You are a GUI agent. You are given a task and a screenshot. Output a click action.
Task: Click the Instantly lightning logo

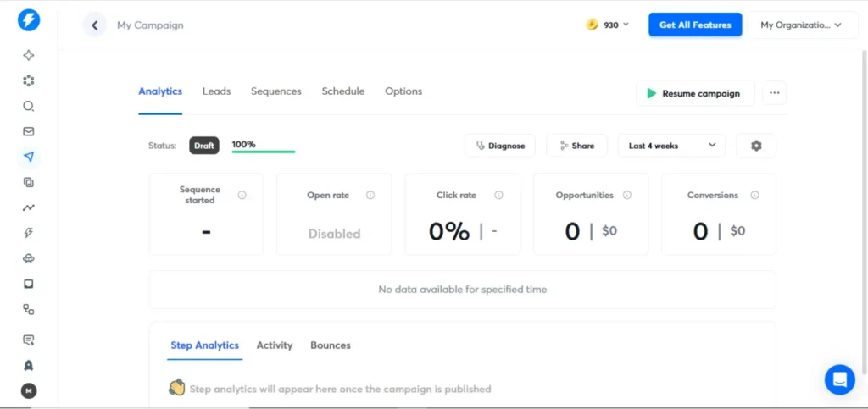[29, 20]
